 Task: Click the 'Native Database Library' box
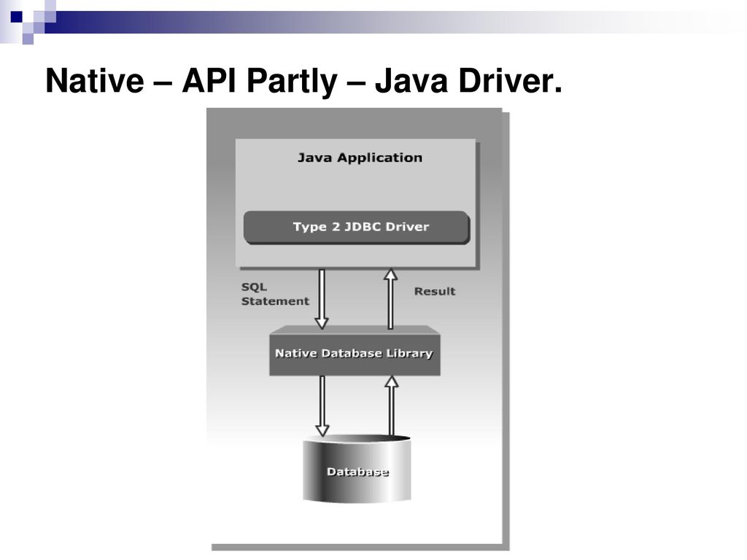coord(355,351)
